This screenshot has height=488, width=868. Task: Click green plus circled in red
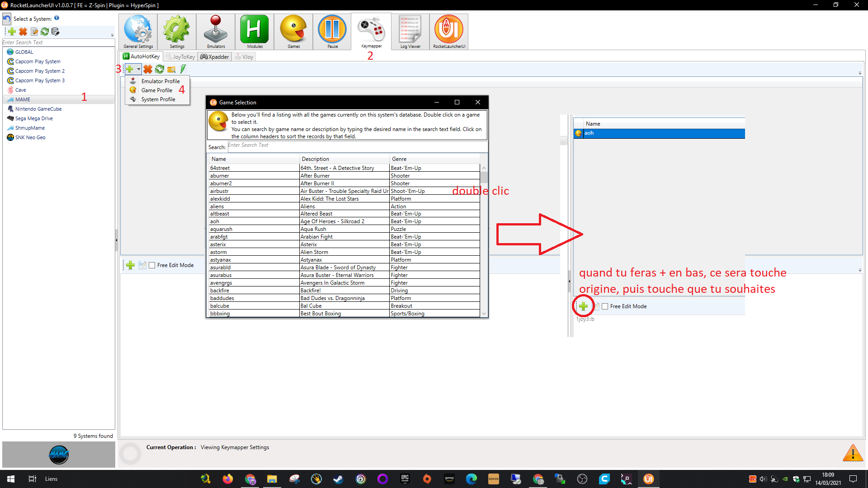(x=583, y=306)
